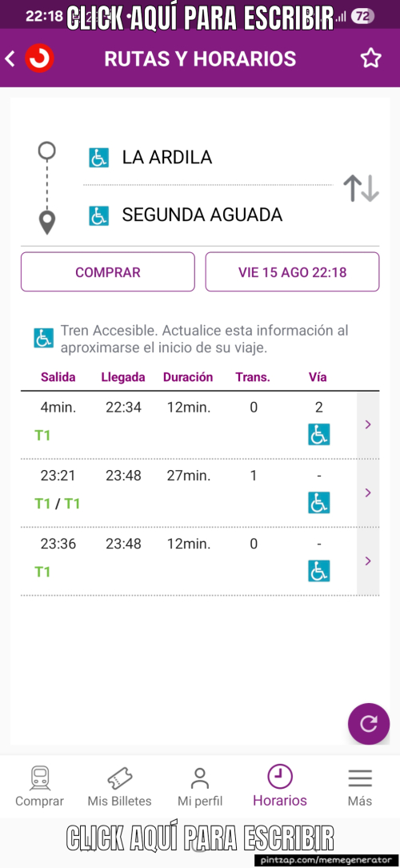Add route to favorites star icon
This screenshot has width=400, height=868.
coord(370,58)
